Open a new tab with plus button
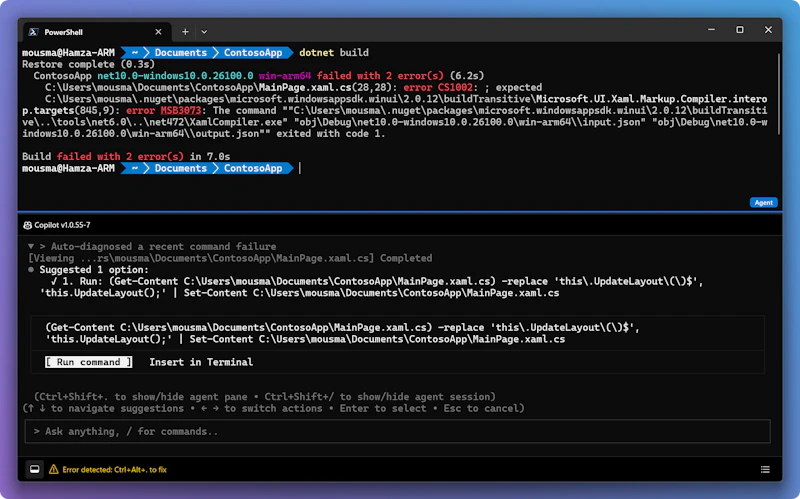Image resolution: width=800 pixels, height=499 pixels. (185, 32)
